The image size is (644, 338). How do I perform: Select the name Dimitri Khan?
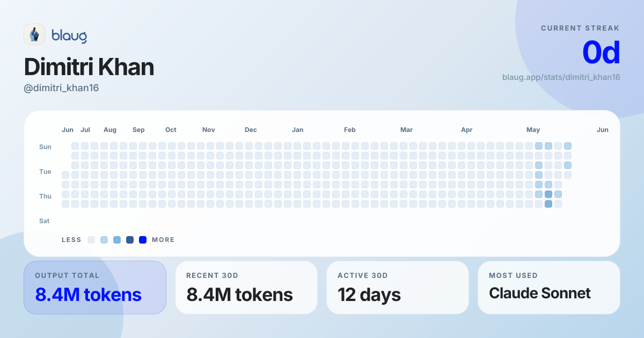[x=89, y=67]
